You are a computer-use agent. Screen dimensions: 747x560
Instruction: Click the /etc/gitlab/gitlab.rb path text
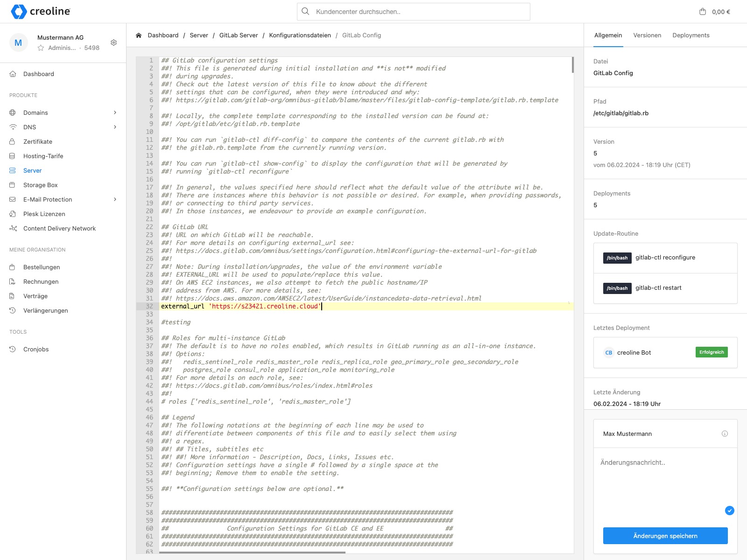pyautogui.click(x=621, y=113)
